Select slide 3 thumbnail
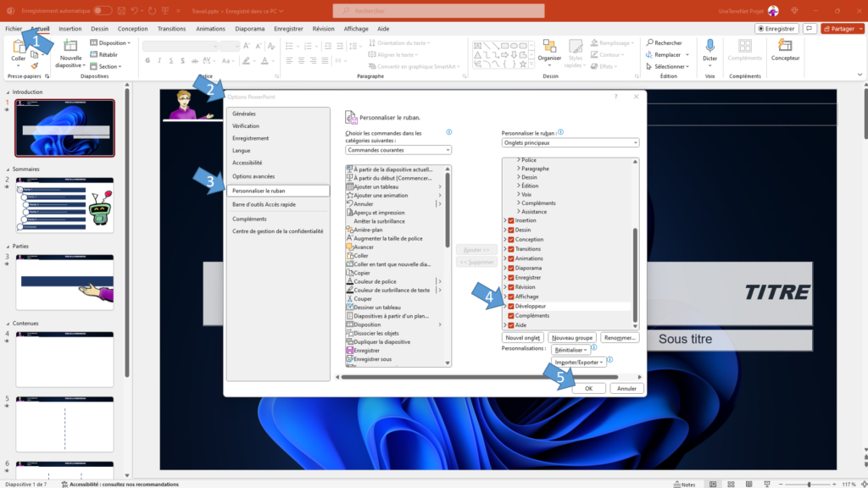 (64, 282)
